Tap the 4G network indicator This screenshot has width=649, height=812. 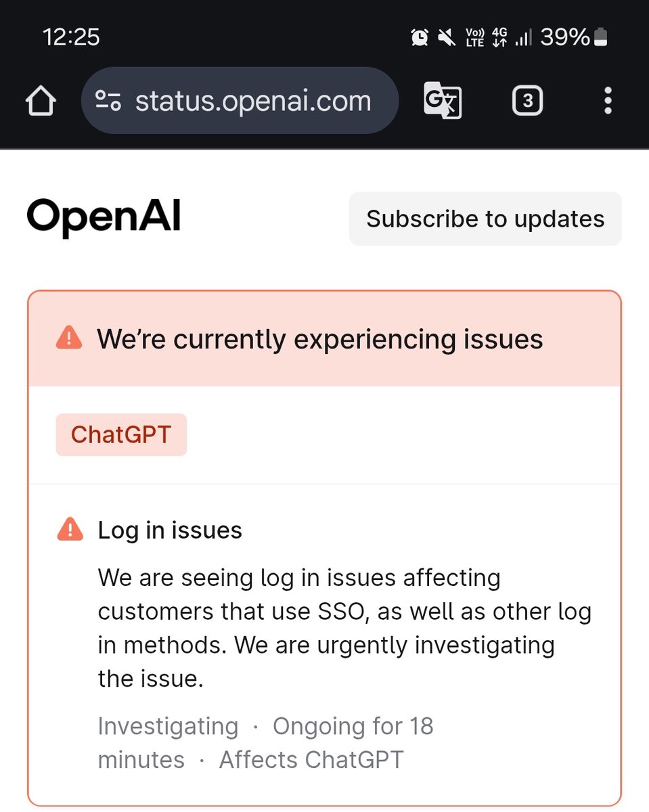click(x=497, y=38)
